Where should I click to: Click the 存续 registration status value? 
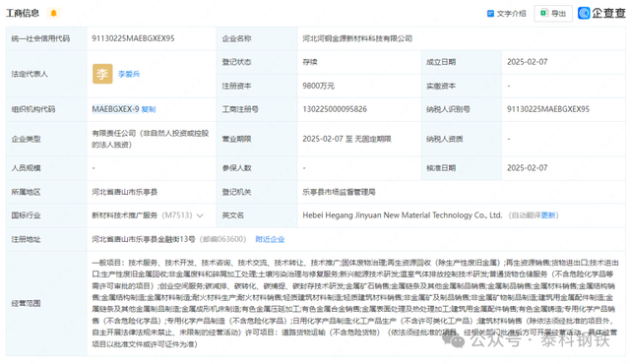coord(310,62)
